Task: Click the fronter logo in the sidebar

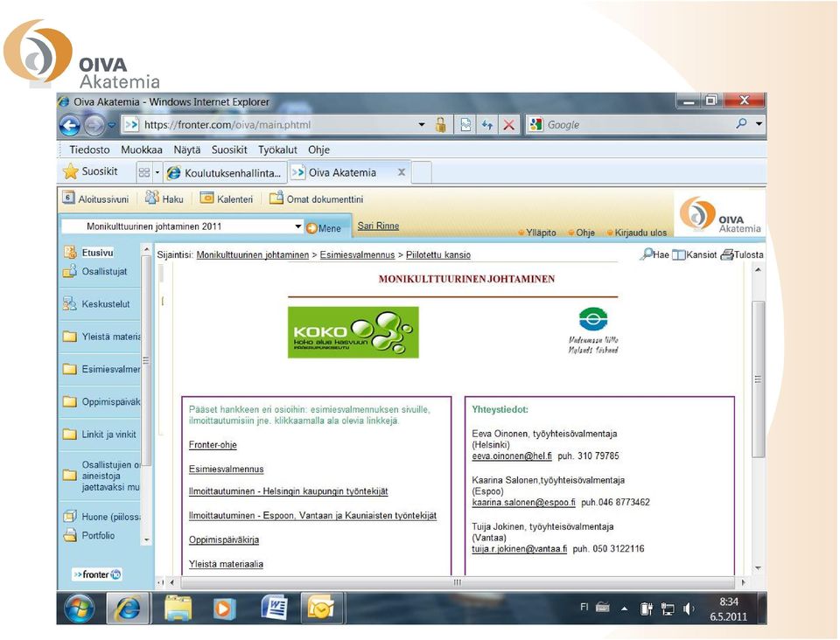Action: click(x=97, y=574)
